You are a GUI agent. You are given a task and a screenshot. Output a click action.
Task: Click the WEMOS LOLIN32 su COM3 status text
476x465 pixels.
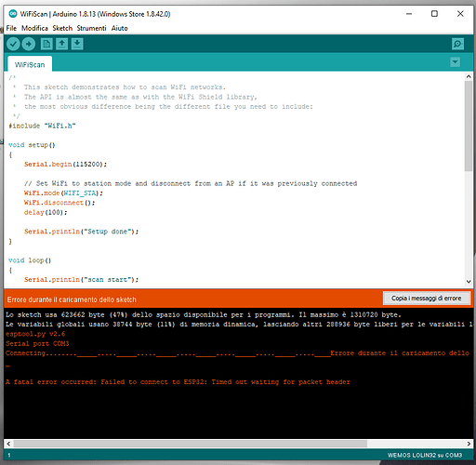coord(425,455)
